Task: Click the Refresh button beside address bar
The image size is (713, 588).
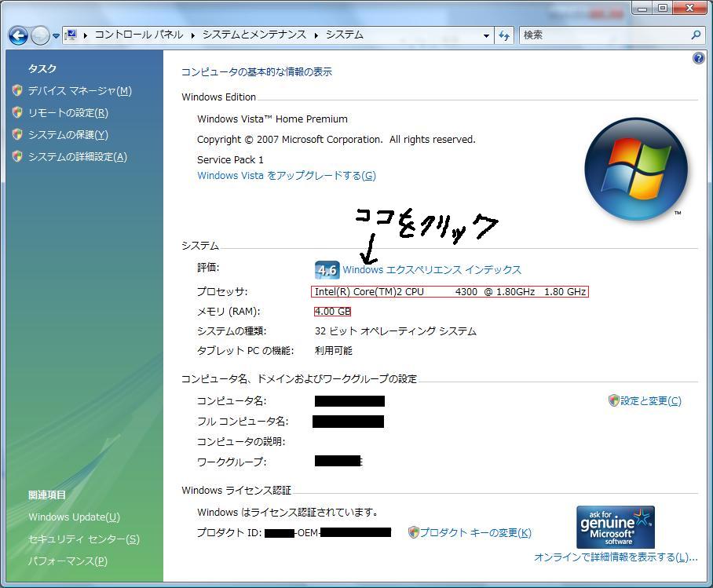Action: tap(504, 35)
